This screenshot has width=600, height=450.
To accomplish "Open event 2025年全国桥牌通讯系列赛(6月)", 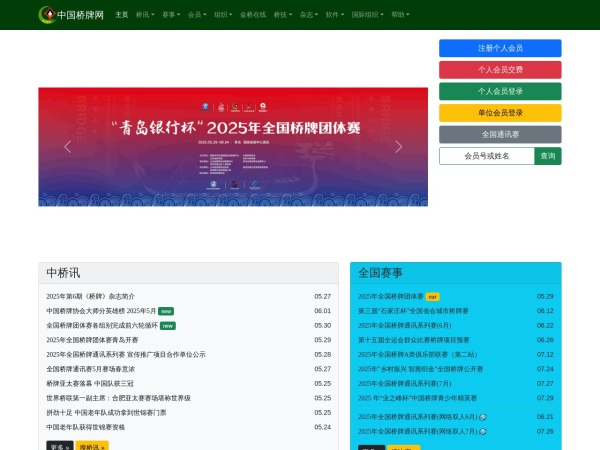I will 404,326.
